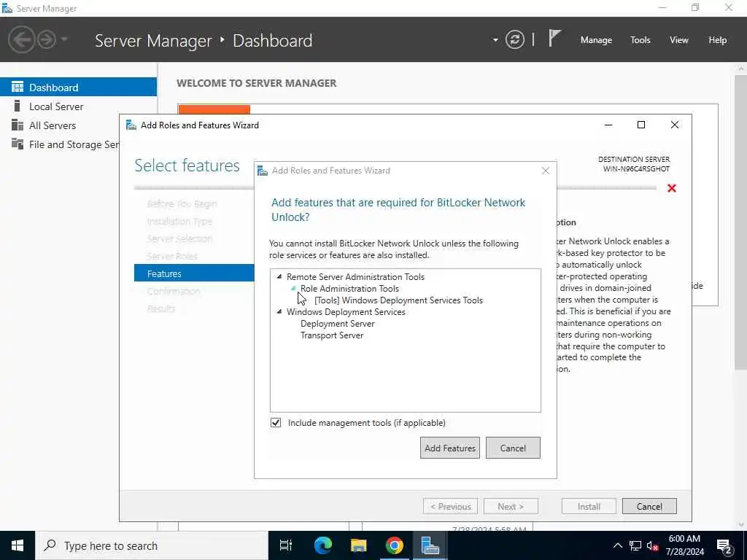Select the Features wizard step
The height and width of the screenshot is (560, 747).
pos(194,273)
